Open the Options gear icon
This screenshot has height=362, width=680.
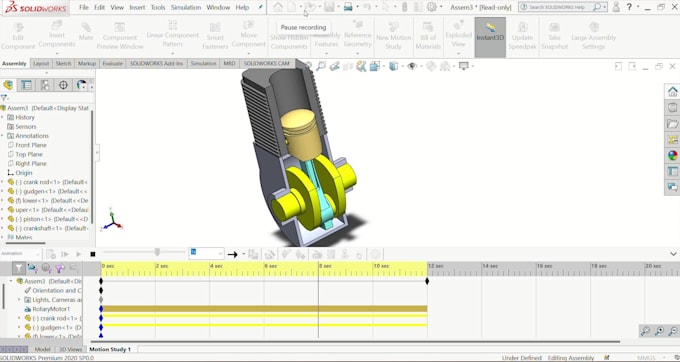click(432, 7)
